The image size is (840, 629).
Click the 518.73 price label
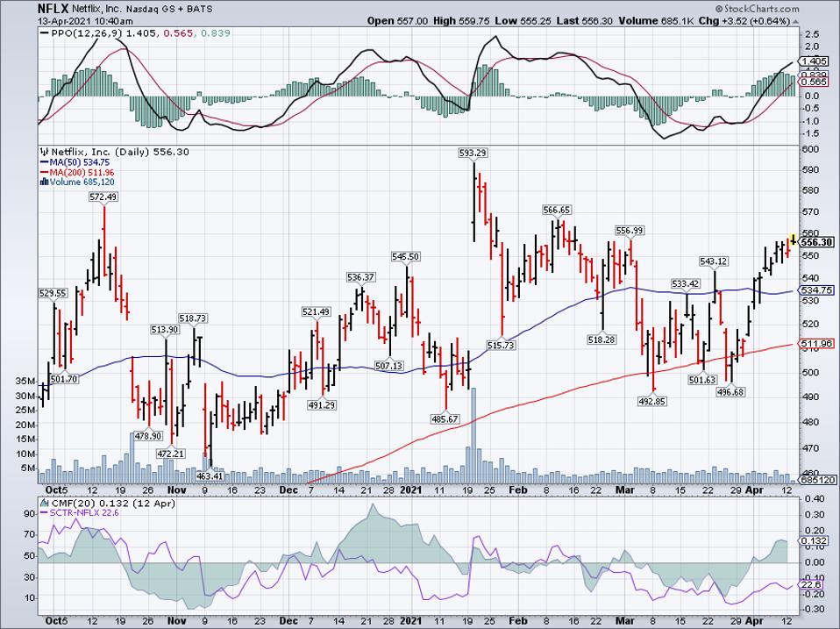pyautogui.click(x=193, y=318)
